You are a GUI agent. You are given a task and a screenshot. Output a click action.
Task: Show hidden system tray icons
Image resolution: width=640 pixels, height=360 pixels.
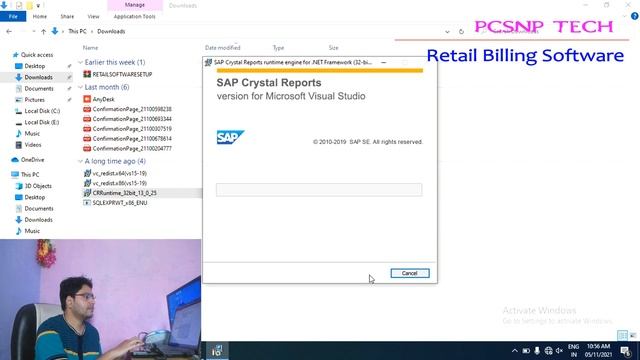click(515, 351)
